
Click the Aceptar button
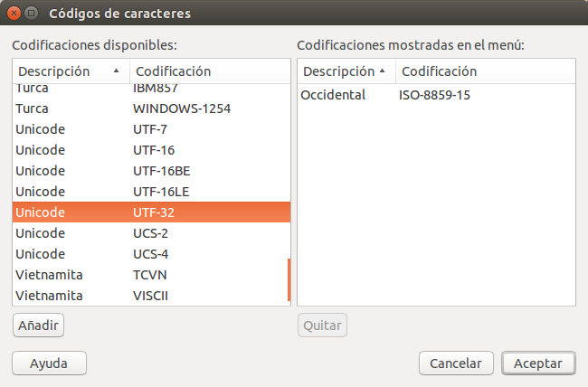[537, 363]
